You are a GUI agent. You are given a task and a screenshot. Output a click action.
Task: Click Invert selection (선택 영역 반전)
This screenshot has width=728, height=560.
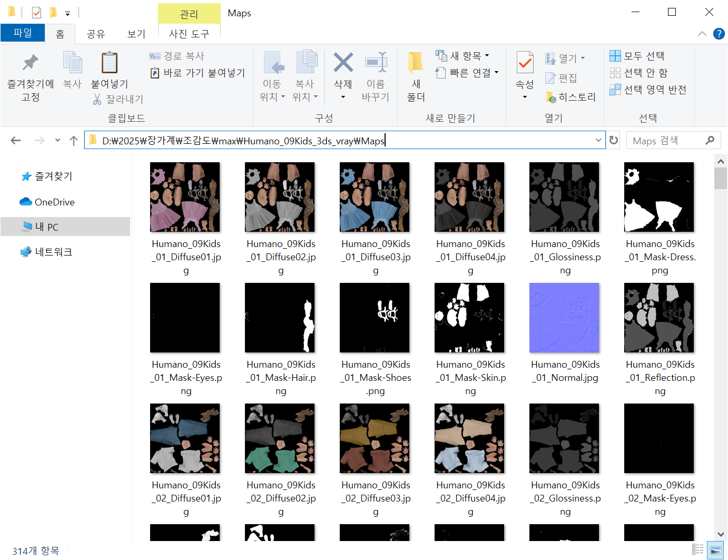648,90
